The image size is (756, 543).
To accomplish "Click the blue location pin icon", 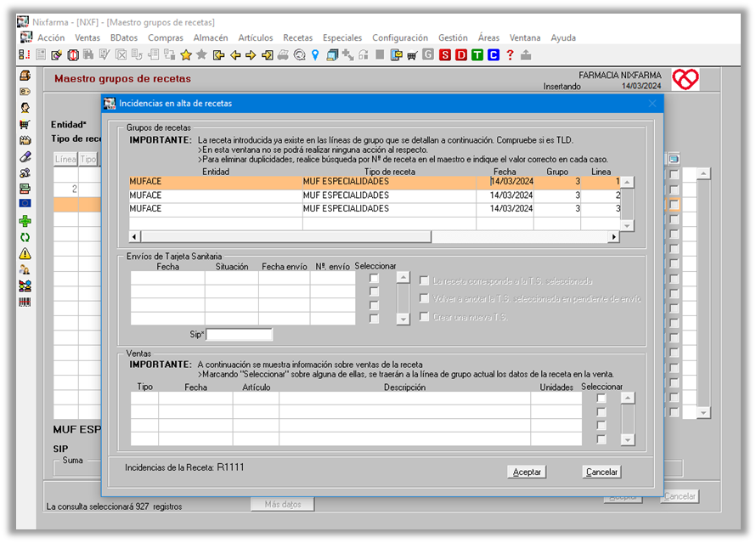I will click(x=315, y=55).
